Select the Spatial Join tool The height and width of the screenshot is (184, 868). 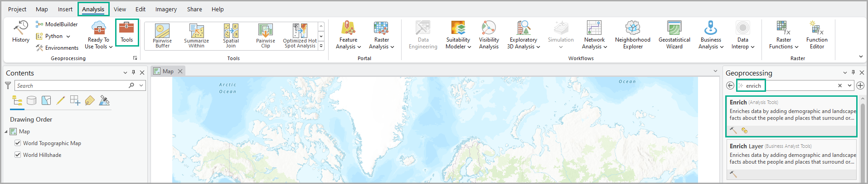pyautogui.click(x=231, y=36)
